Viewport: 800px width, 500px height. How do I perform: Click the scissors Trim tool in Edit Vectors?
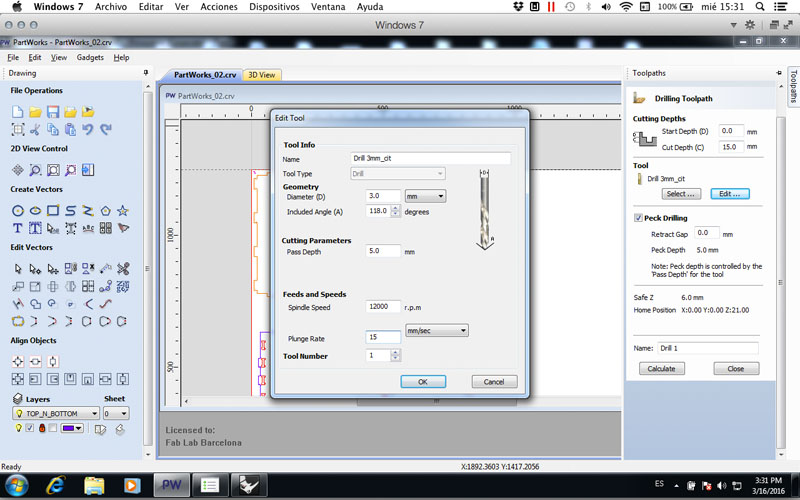123,268
